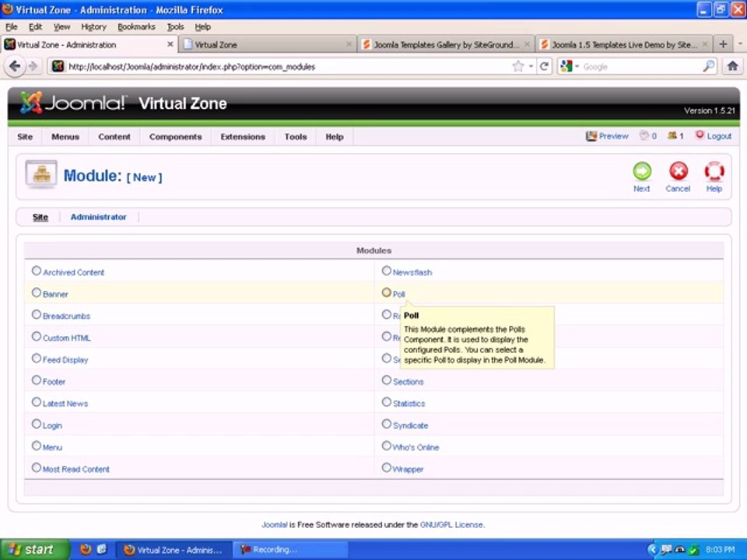Viewport: 747px width, 560px height.
Task: Select the Breadcrumbs radio button
Action: [37, 315]
